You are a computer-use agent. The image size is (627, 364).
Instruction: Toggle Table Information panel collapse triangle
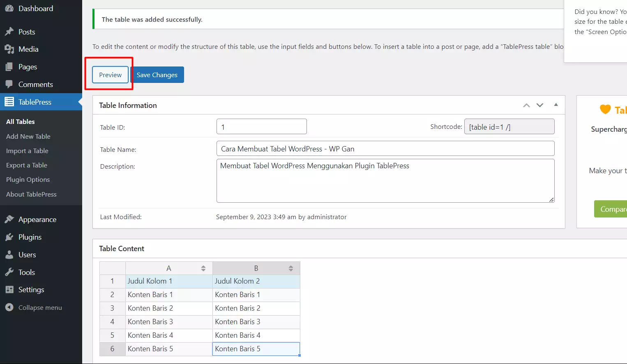pyautogui.click(x=556, y=105)
